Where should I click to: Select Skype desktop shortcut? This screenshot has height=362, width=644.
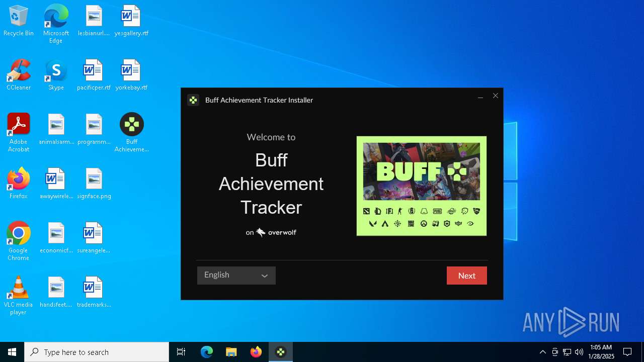click(x=56, y=75)
